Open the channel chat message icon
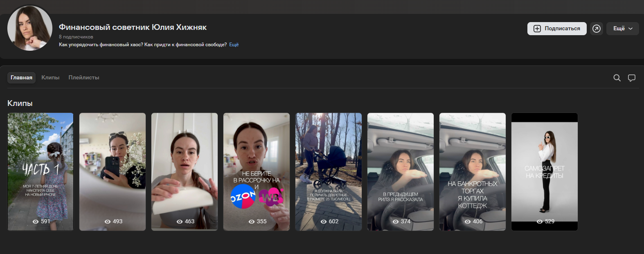The height and width of the screenshot is (254, 644). tap(632, 78)
